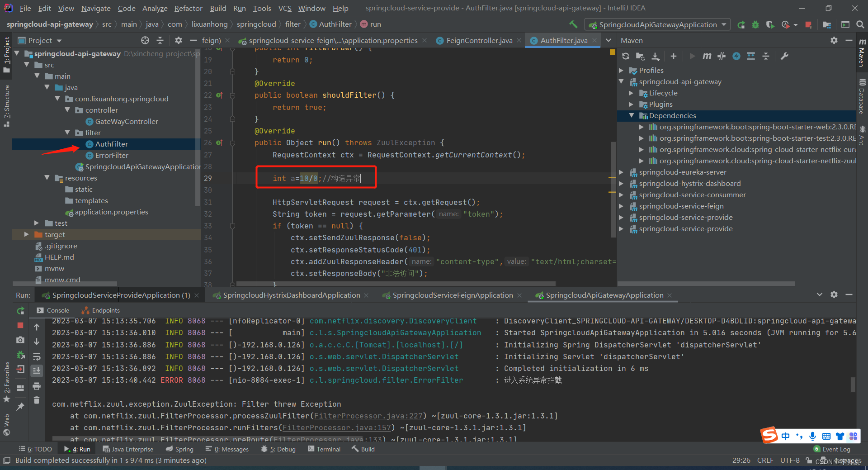Rerun SpringcloudApiGatewayApplication from the main toolbar
Screen dimensions: 868x470
(x=741, y=24)
